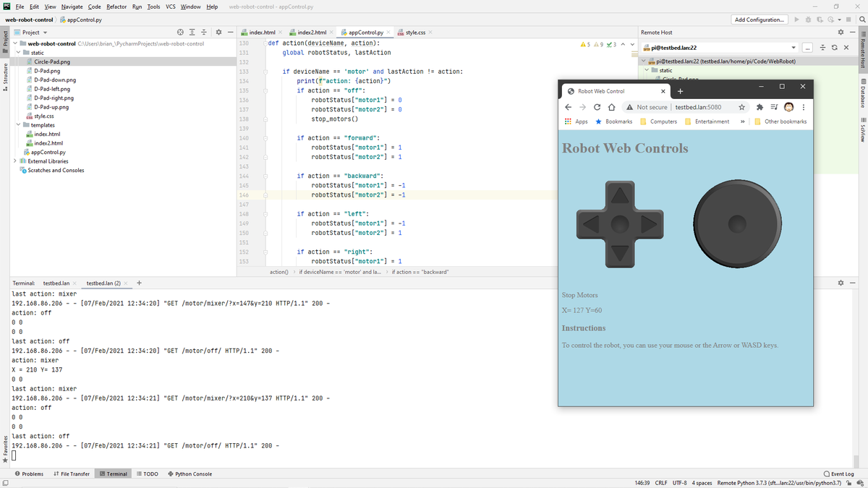Open Project panel settings gear icon

tap(219, 32)
